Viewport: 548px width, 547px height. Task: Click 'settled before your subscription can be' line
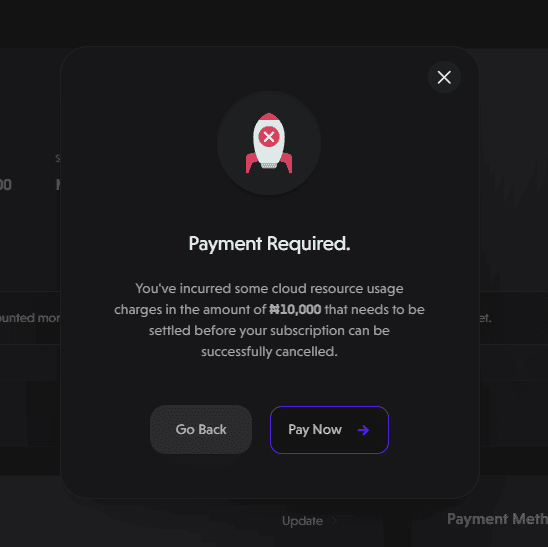pos(269,331)
